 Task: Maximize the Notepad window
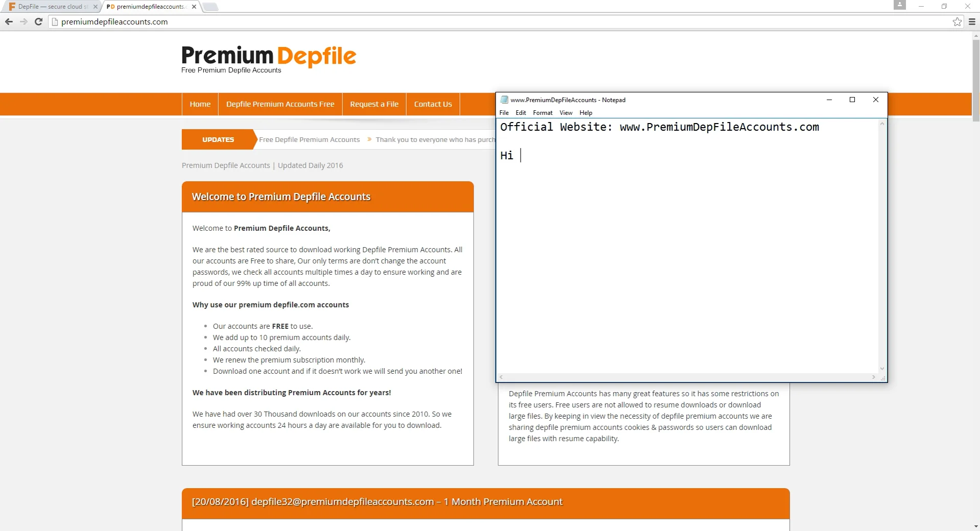click(x=852, y=100)
